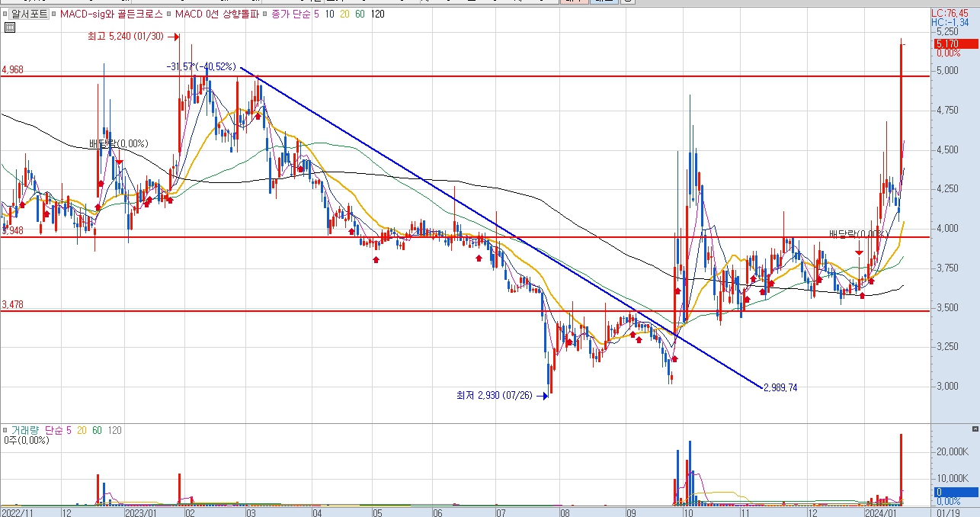This screenshot has height=517, width=980.
Task: Click the 알서포트 stock name button
Action: (30, 14)
